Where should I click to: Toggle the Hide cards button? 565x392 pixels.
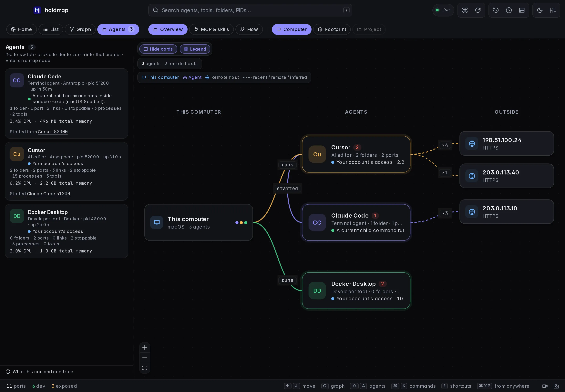[158, 49]
